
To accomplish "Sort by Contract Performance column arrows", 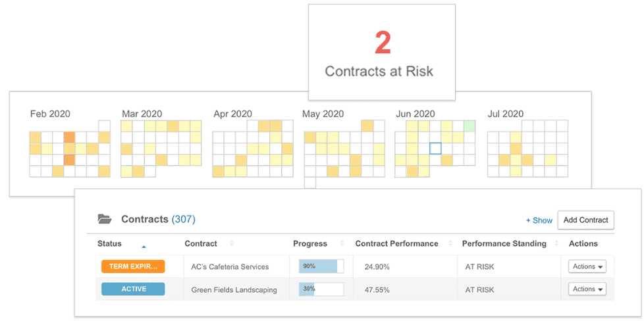I will [450, 244].
